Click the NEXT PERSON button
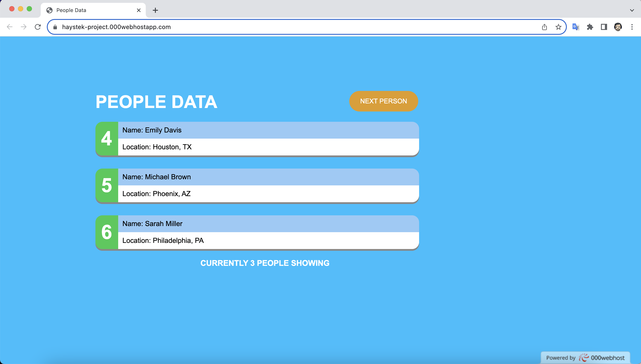 [x=383, y=101]
